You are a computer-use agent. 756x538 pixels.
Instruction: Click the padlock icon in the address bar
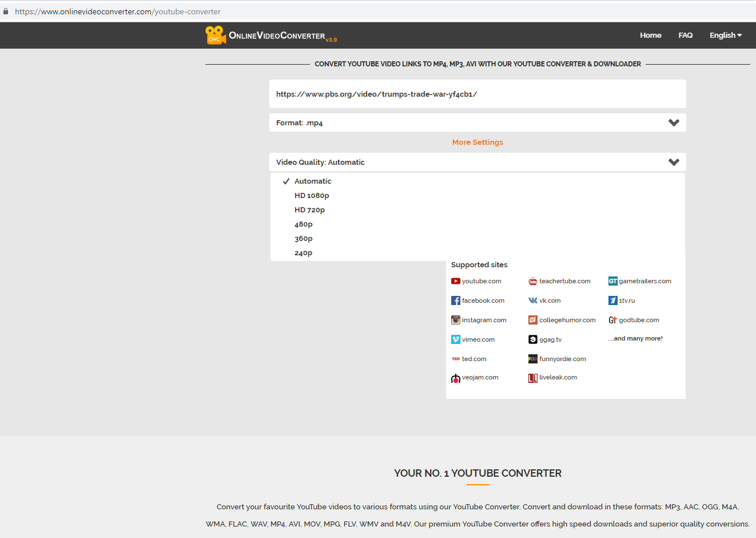tap(6, 11)
